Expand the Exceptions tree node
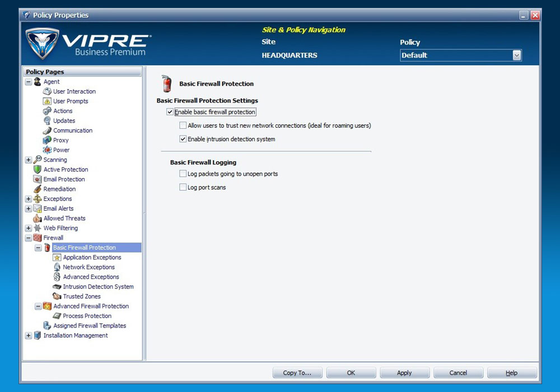 click(29, 199)
